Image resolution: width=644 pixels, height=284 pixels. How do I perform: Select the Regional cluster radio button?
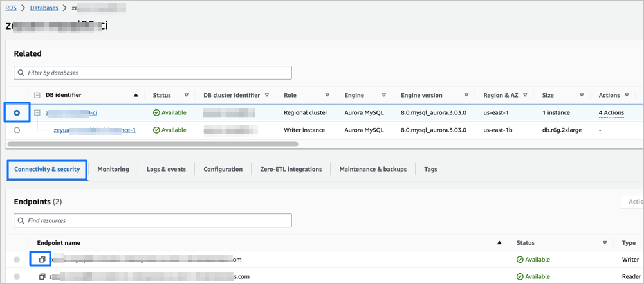[17, 113]
